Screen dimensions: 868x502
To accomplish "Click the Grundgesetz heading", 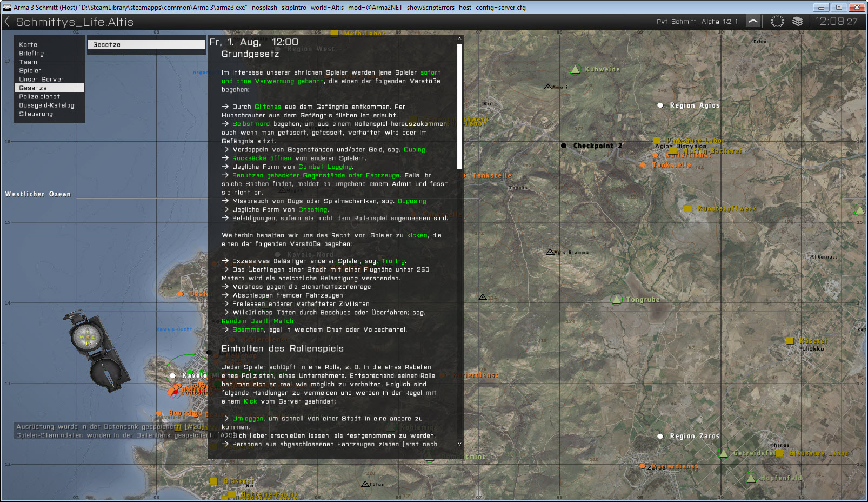I will click(x=250, y=54).
